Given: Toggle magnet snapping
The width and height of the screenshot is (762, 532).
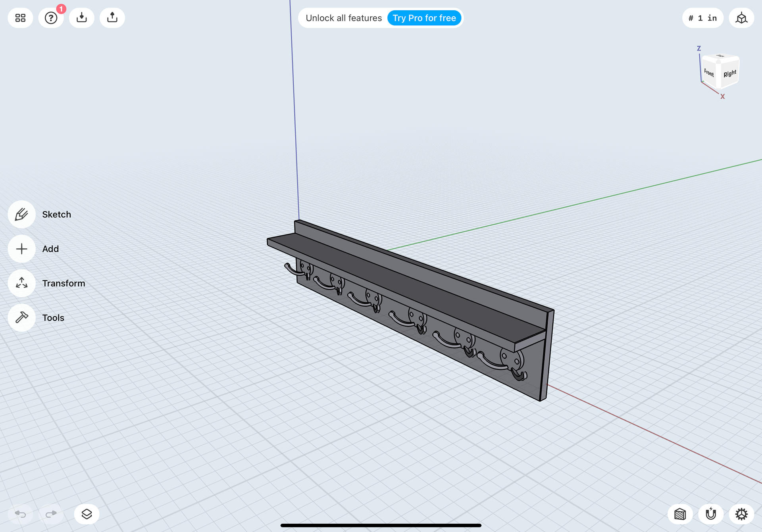Looking at the screenshot, I should [711, 514].
